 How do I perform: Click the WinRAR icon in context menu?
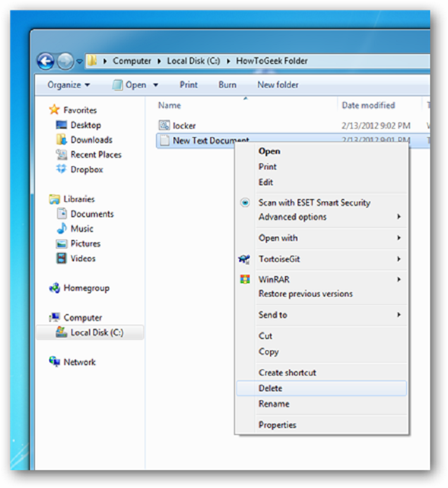[245, 279]
